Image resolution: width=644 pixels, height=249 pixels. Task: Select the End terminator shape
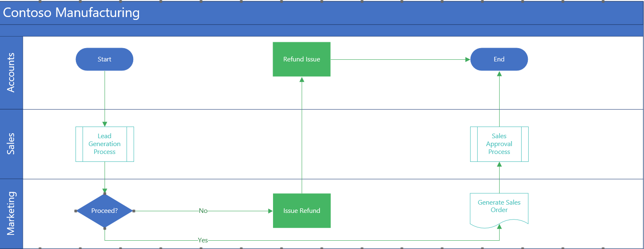[x=499, y=59]
